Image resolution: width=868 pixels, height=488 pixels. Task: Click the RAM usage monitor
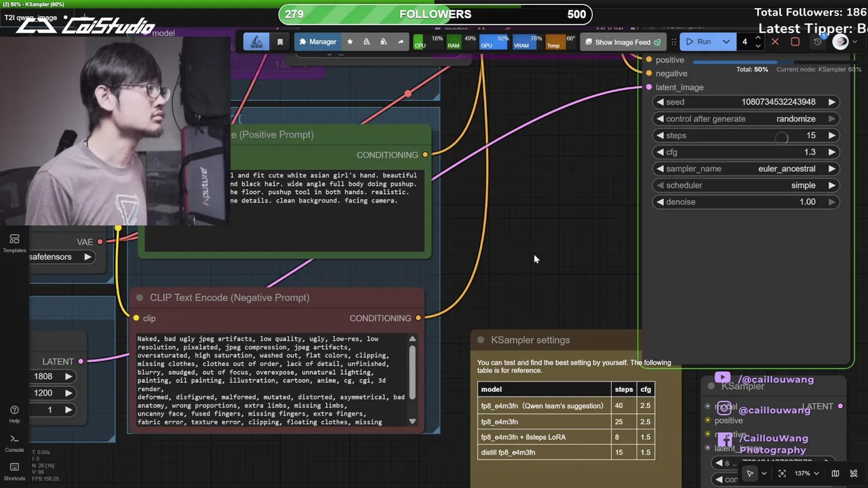[461, 42]
